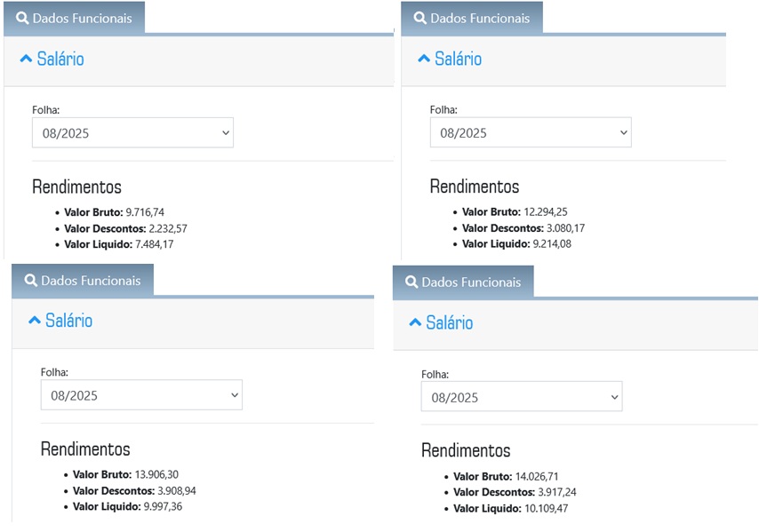Image resolution: width=759 pixels, height=532 pixels.
Task: Click the Salário heading text in the top-left panel
Action: [x=60, y=59]
